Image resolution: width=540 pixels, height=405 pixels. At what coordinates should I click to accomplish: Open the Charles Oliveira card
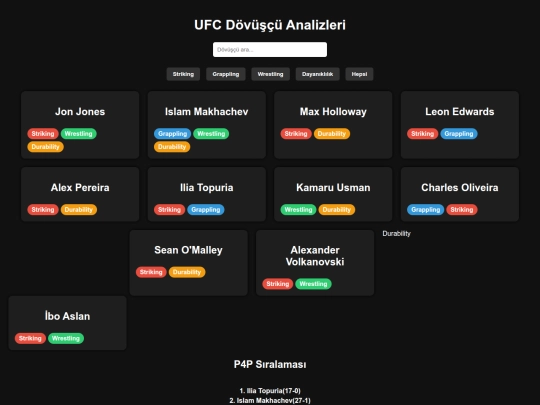pyautogui.click(x=460, y=194)
